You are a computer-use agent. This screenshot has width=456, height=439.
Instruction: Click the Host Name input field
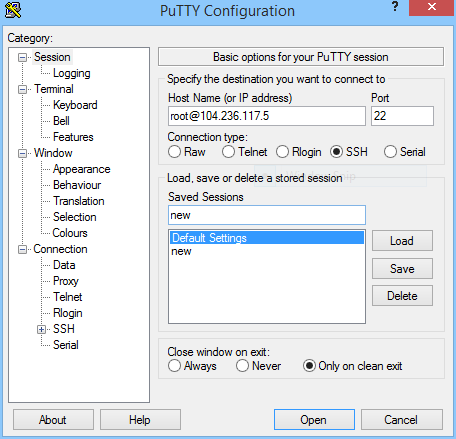[x=267, y=116]
